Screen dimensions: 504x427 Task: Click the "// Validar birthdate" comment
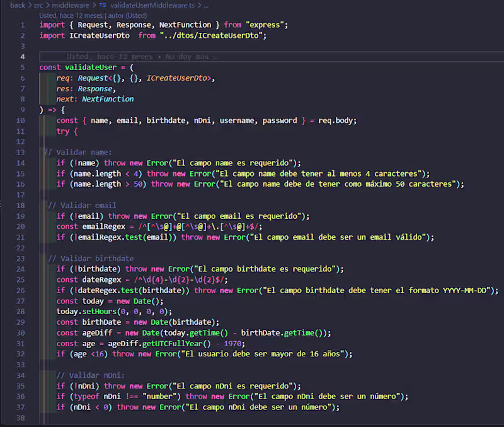click(x=91, y=259)
